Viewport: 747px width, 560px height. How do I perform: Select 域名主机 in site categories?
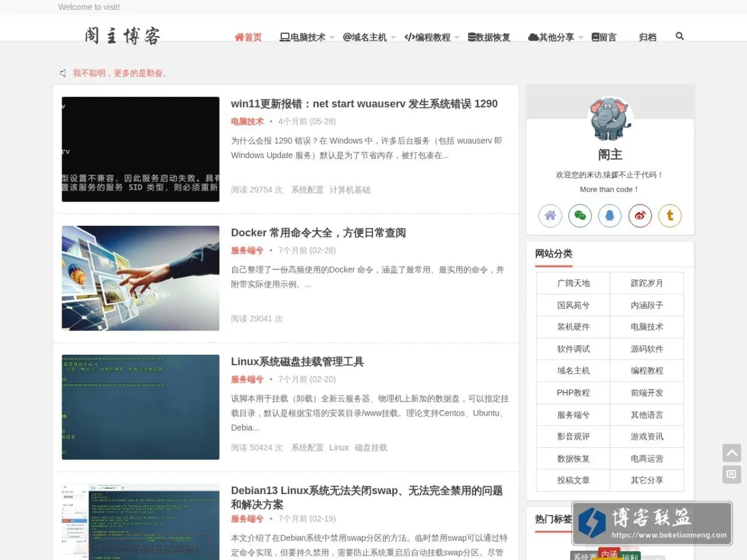click(x=573, y=371)
